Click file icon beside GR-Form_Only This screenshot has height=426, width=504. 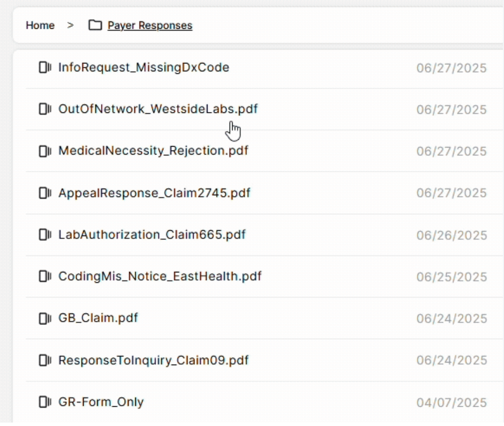pyautogui.click(x=45, y=402)
